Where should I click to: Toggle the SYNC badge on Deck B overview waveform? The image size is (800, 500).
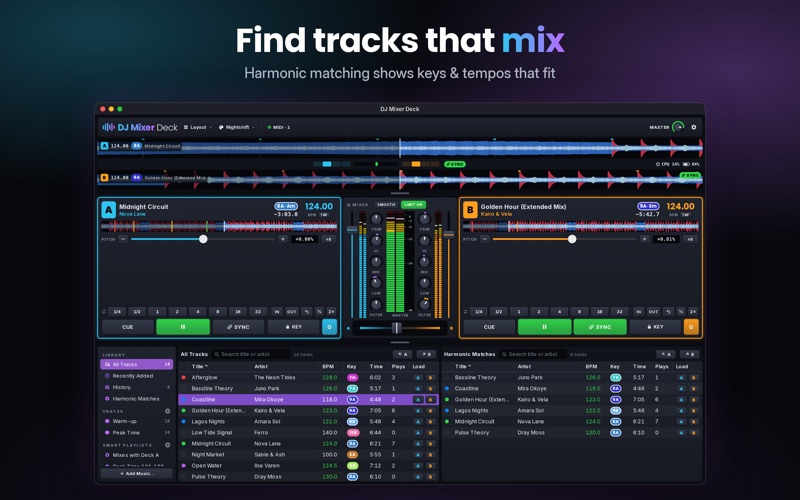coord(690,175)
